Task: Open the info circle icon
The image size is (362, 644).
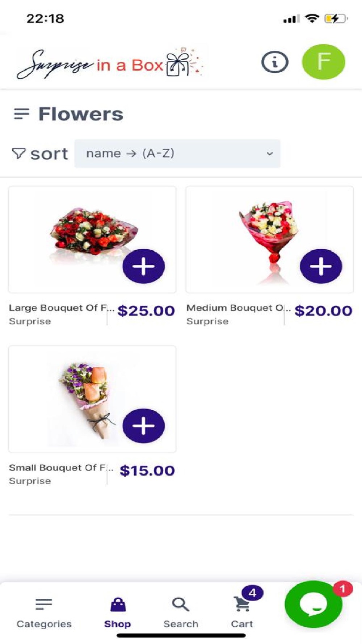Action: pyautogui.click(x=275, y=62)
